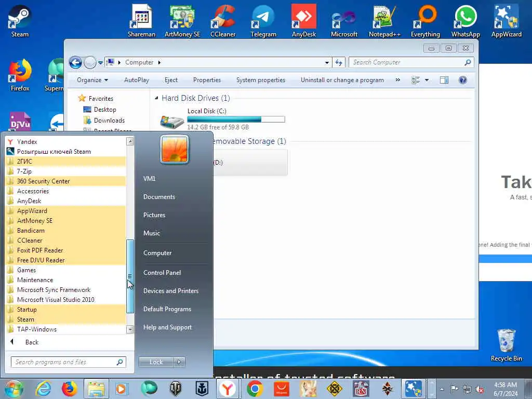Launch the AppWizard desktop shortcut

(506, 20)
